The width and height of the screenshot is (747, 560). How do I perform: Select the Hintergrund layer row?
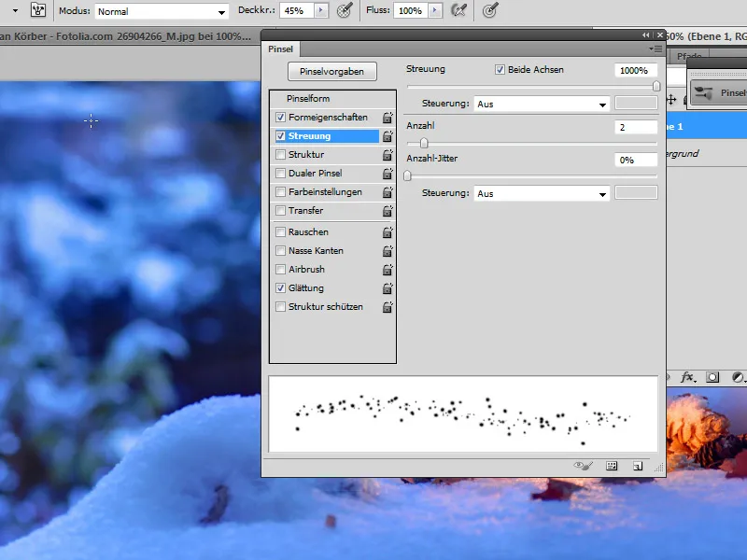coord(707,153)
